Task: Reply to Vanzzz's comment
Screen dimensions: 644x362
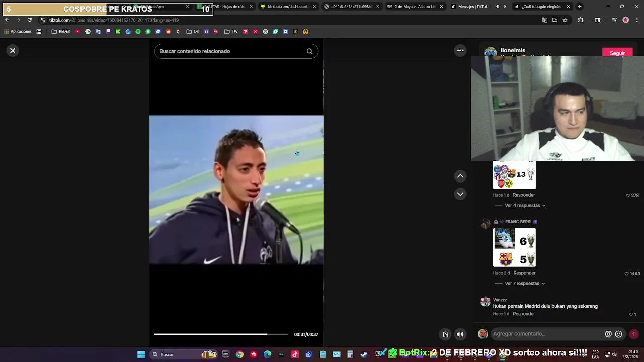Action: [524, 314]
